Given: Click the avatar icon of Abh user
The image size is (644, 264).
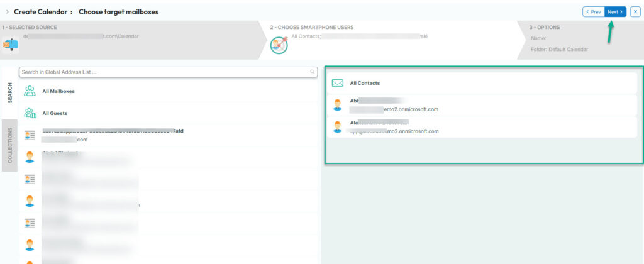Looking at the screenshot, I should click(338, 105).
